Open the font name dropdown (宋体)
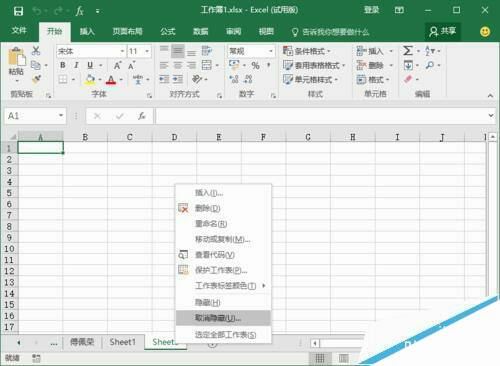This screenshot has height=366, width=500. pyautogui.click(x=122, y=51)
